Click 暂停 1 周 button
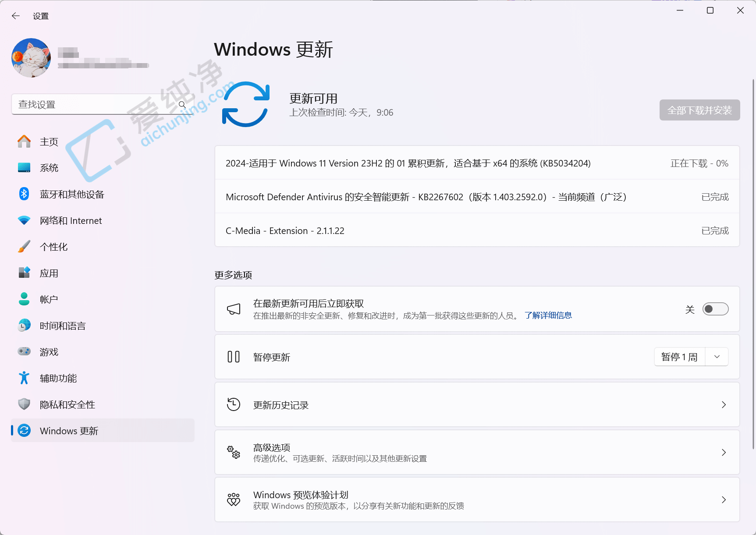Image resolution: width=756 pixels, height=535 pixels. [679, 357]
